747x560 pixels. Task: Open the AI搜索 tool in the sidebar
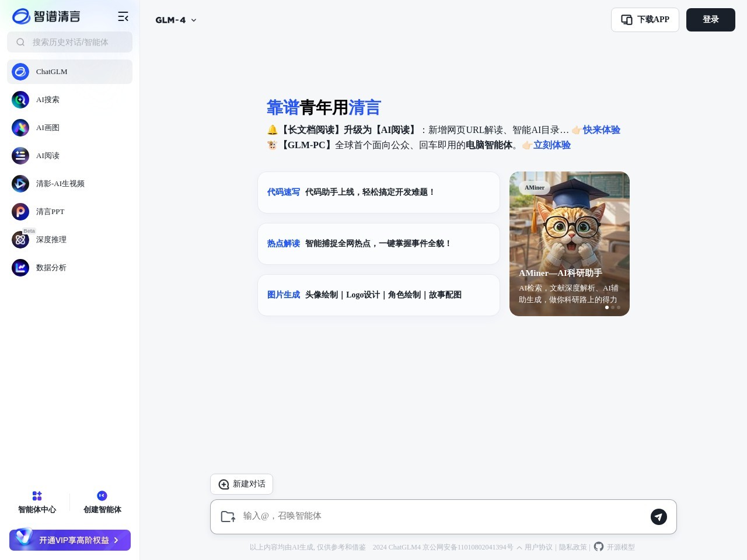(48, 100)
